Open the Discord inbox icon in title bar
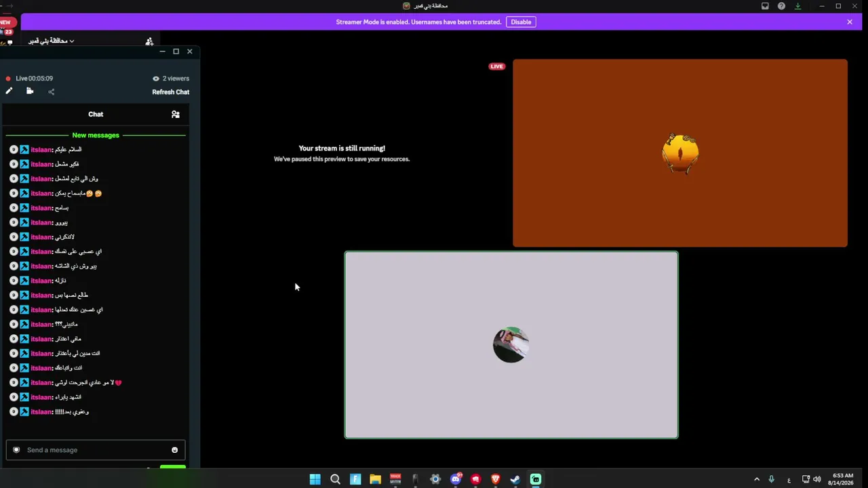Image resolution: width=868 pixels, height=488 pixels. 765,6
